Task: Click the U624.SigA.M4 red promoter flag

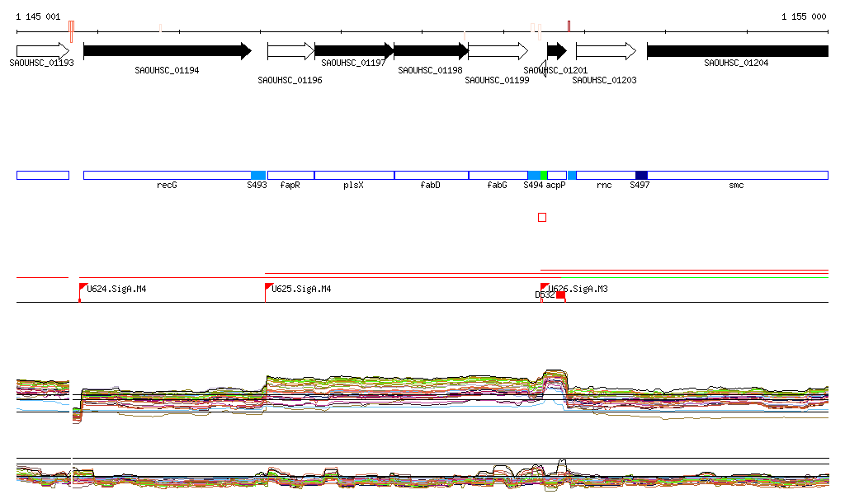Action: [x=83, y=286]
